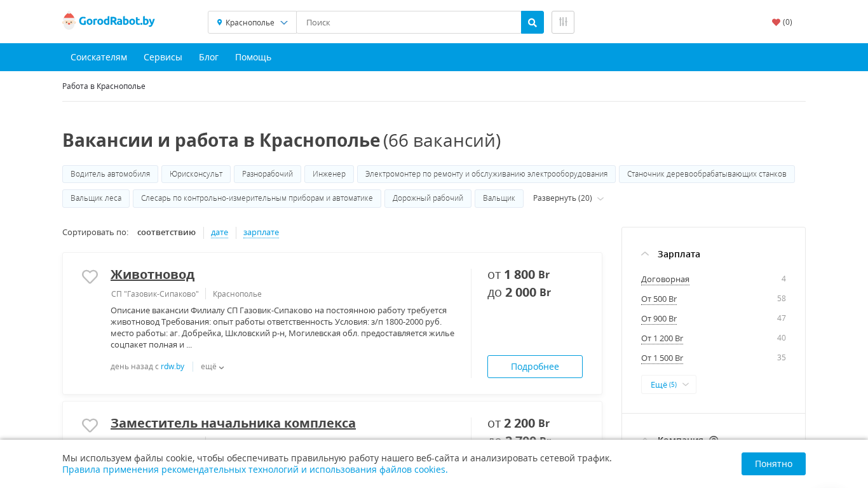
Task: Open the Краснополье city dropdown
Action: pos(252,22)
